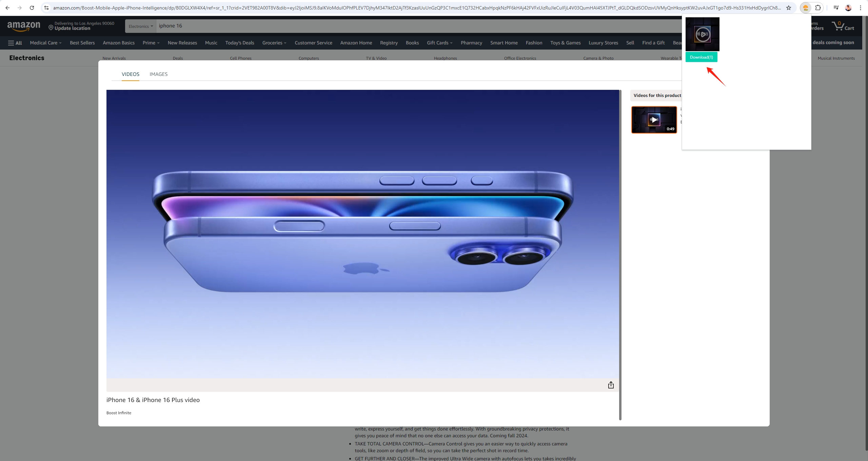The width and height of the screenshot is (868, 461).
Task: Click the browser refresh icon
Action: click(x=32, y=8)
